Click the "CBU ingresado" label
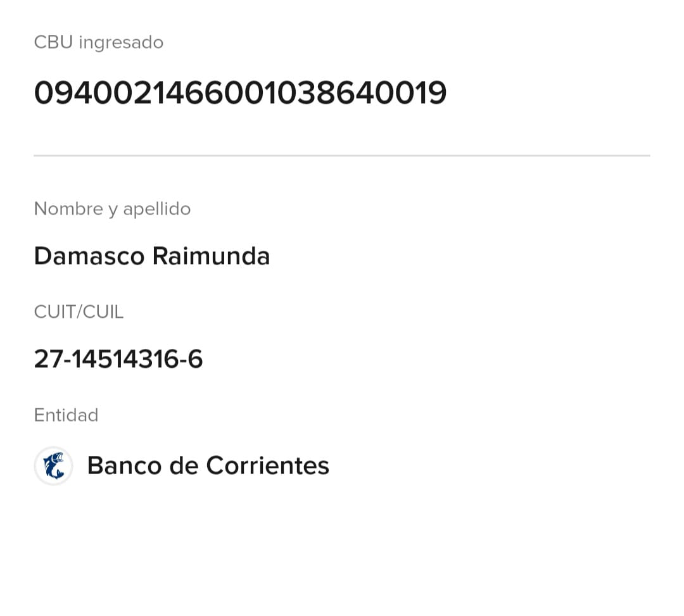The width and height of the screenshot is (684, 616). [x=98, y=42]
